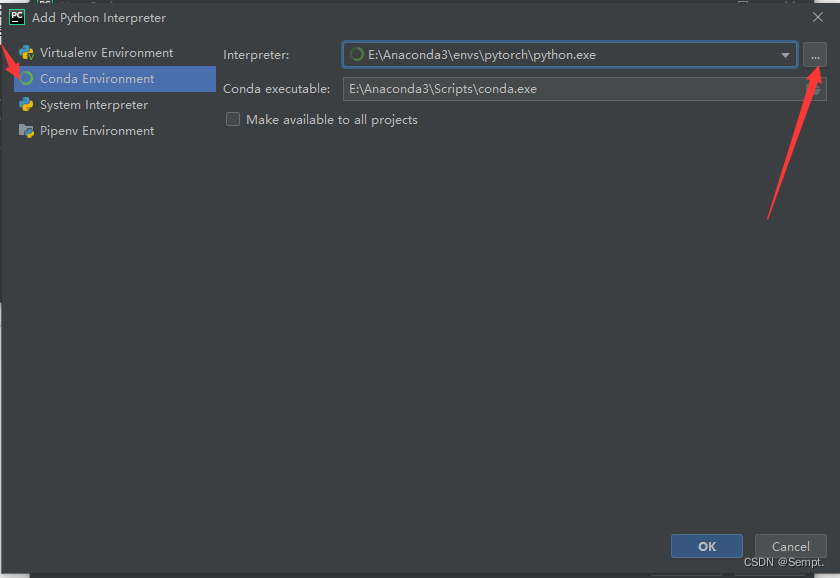
Task: Click the Cancel button
Action: click(791, 546)
